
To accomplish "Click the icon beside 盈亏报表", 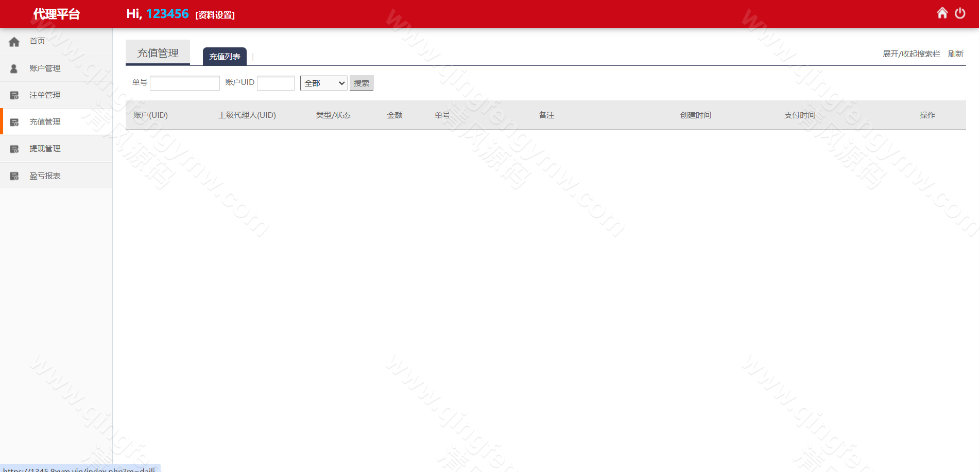I will (x=14, y=176).
